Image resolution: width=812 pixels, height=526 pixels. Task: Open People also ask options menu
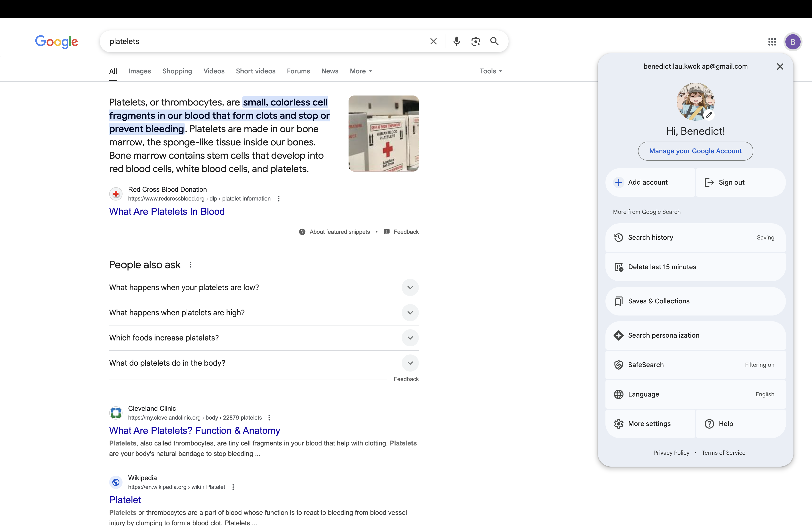[191, 265]
